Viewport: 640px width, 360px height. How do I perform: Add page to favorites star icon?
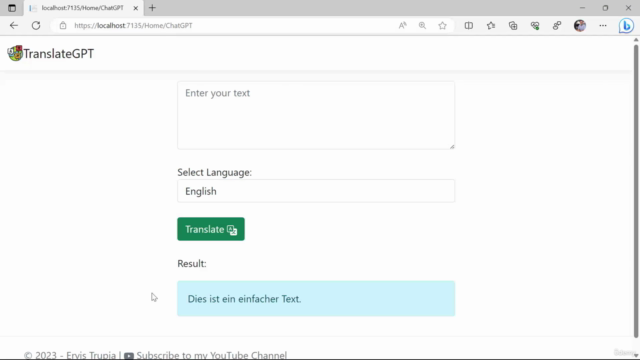tap(442, 25)
